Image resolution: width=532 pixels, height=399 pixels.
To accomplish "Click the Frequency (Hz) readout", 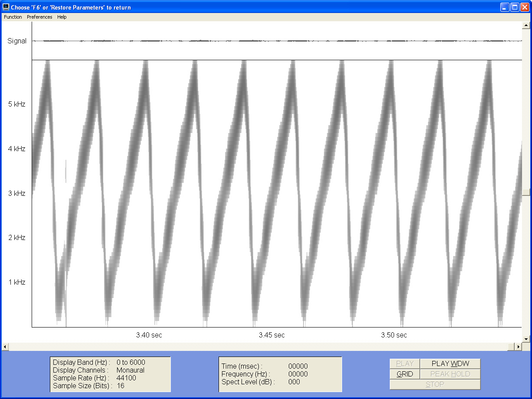I will tap(298, 374).
